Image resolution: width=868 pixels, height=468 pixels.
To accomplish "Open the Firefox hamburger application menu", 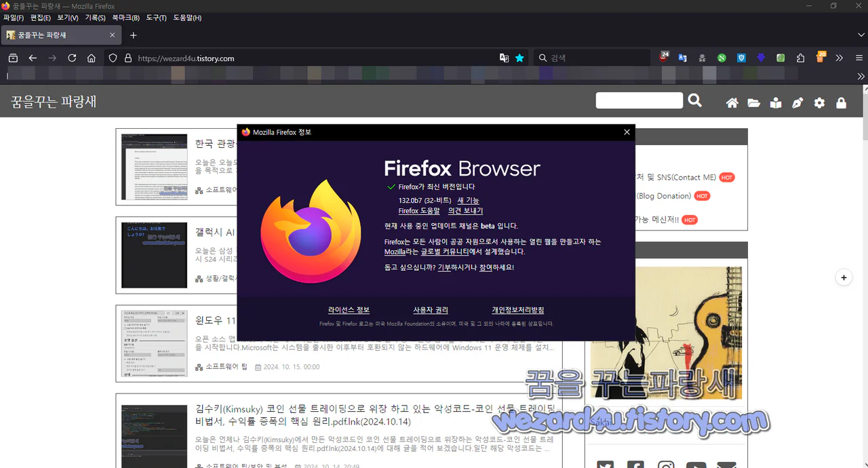I will (x=859, y=58).
